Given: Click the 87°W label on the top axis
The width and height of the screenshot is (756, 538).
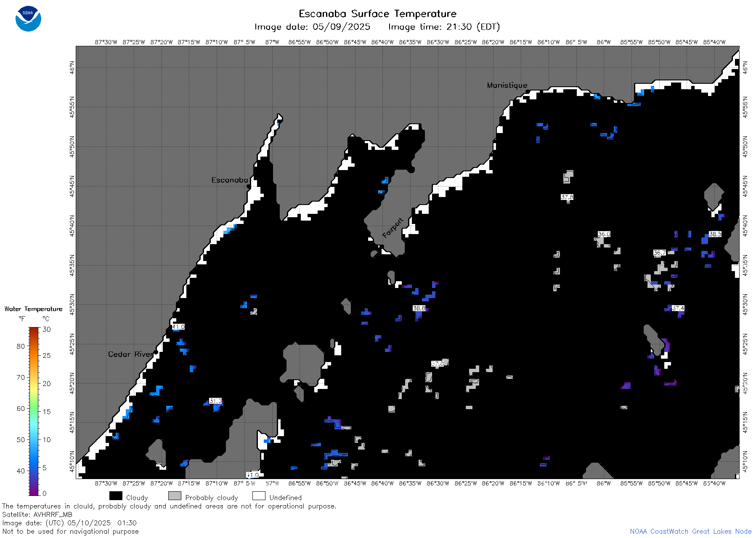Looking at the screenshot, I should pyautogui.click(x=272, y=42).
